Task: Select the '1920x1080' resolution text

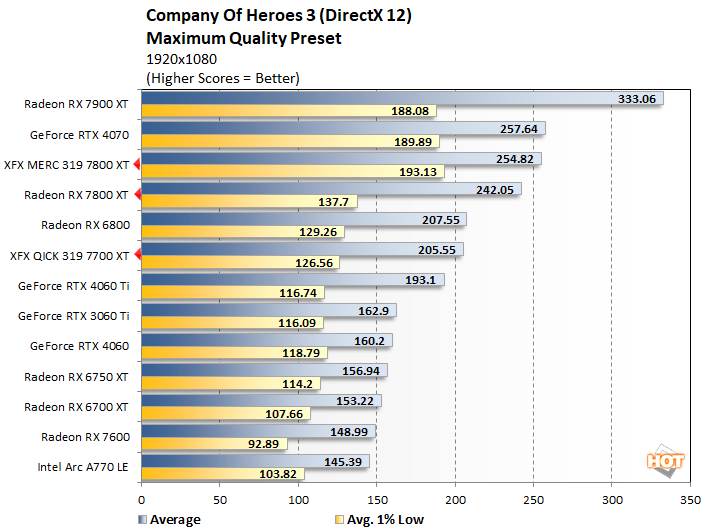Action: 182,59
